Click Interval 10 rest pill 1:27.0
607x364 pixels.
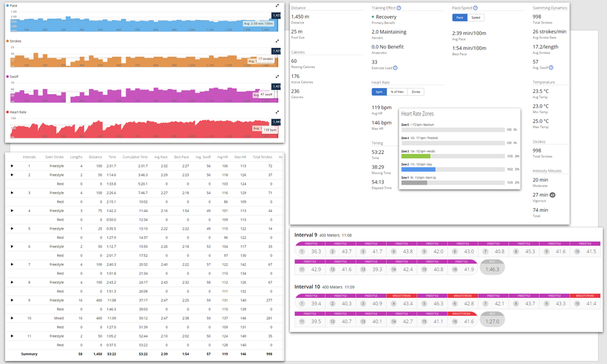click(492, 319)
